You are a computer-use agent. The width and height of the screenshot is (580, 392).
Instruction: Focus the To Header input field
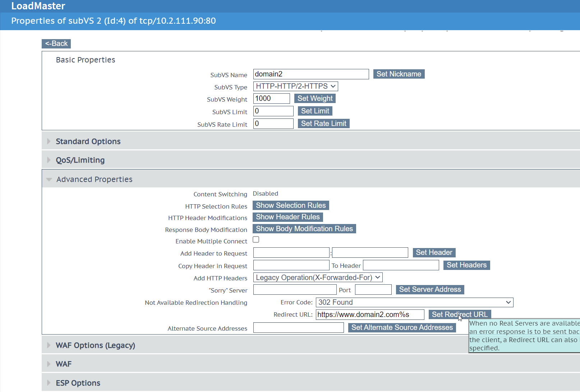tap(401, 265)
